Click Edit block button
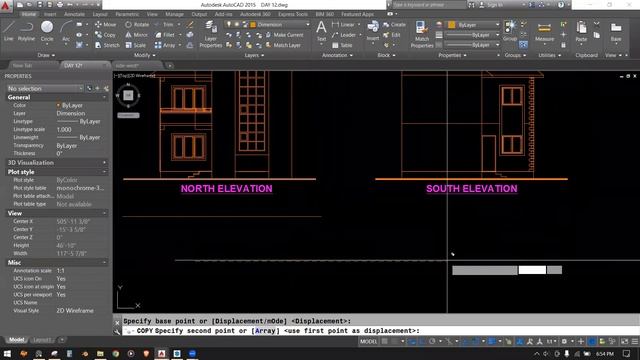The image size is (640, 360). pos(392,35)
